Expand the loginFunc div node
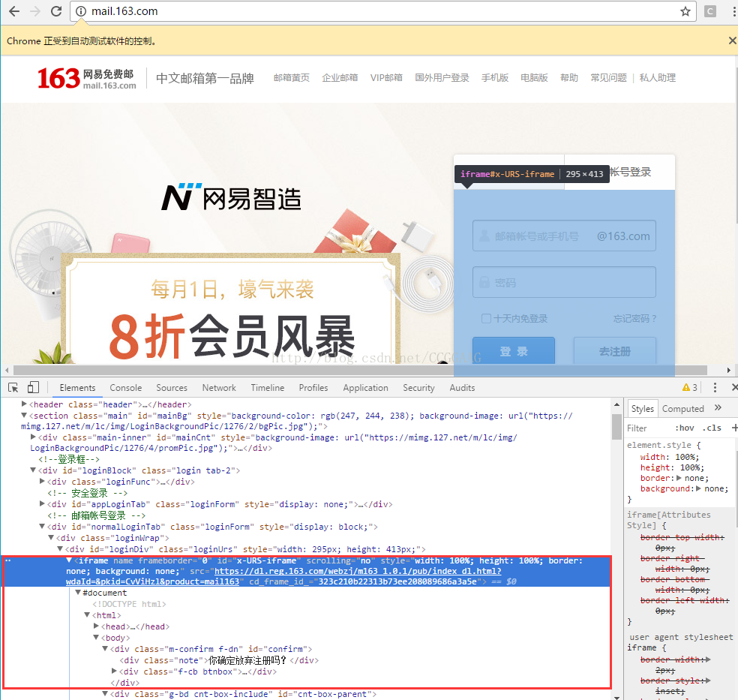Viewport: 738px width, 700px height. 42,481
